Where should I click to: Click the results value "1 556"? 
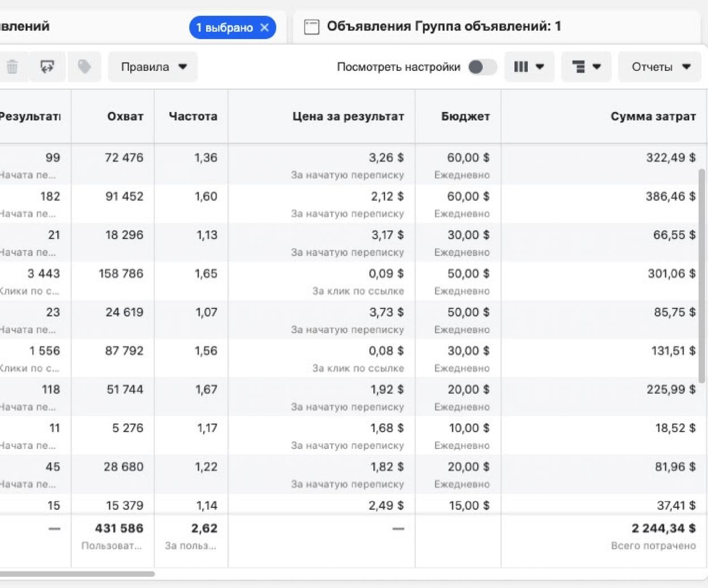pyautogui.click(x=45, y=351)
